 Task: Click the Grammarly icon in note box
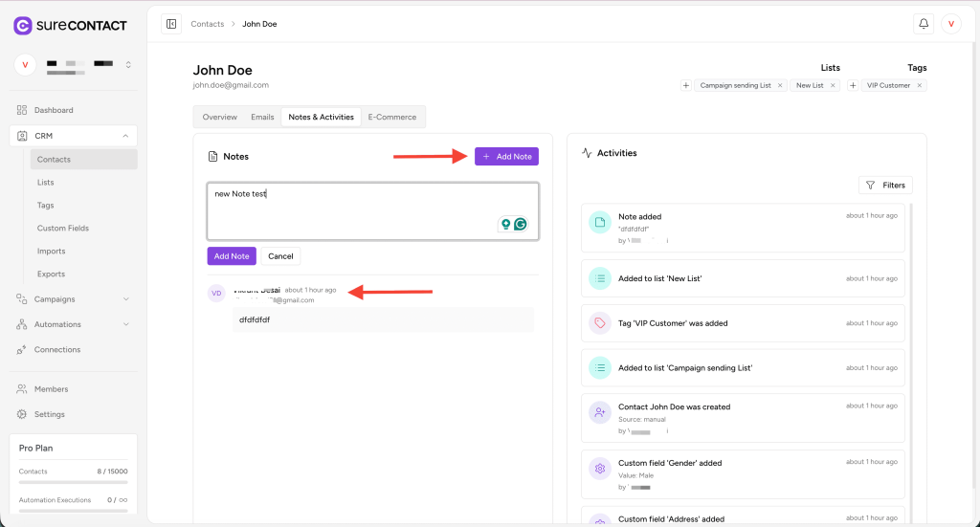(x=521, y=224)
